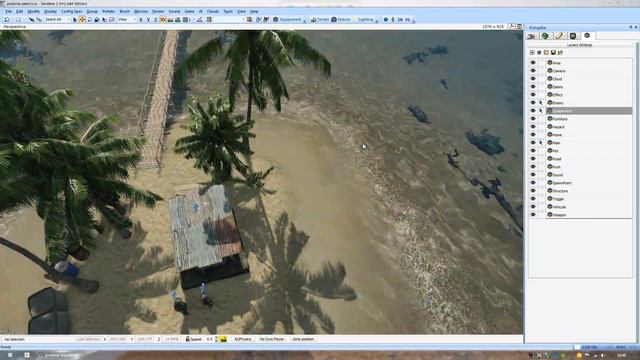Hide the Cloud layer via its eye icon
This screenshot has height=360, width=640.
(533, 78)
